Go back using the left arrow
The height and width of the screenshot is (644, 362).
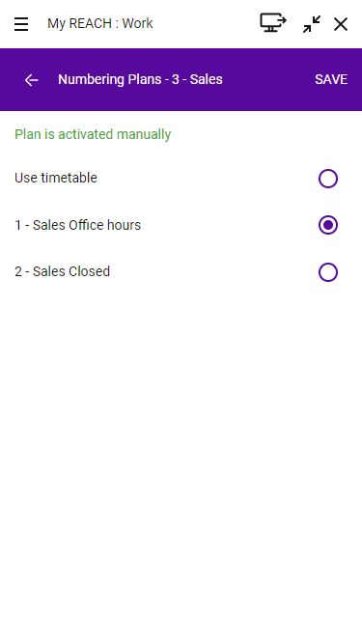coord(31,80)
